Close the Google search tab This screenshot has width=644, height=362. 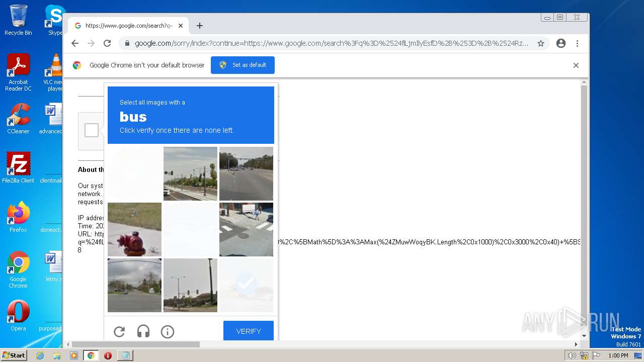coord(181,26)
